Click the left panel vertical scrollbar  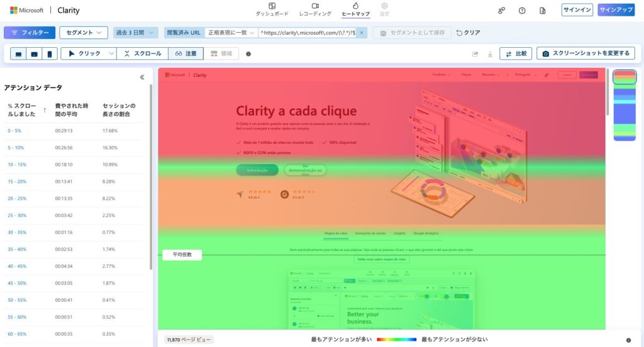click(151, 177)
